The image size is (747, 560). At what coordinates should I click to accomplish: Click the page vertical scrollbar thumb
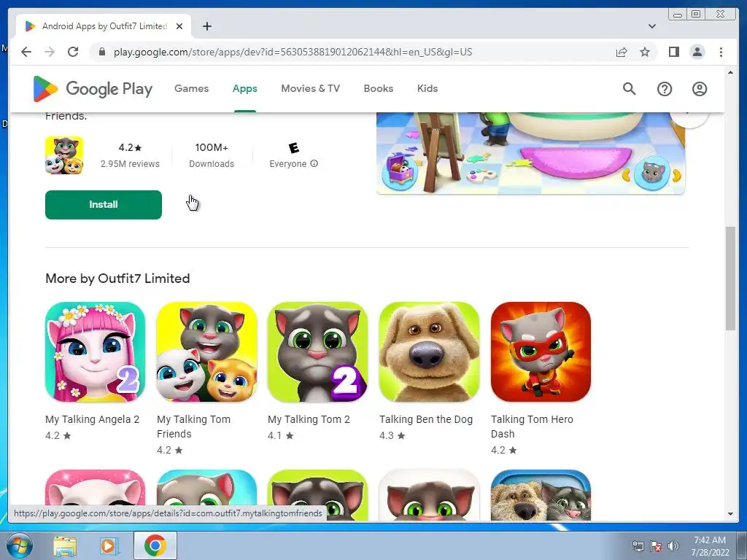730,279
